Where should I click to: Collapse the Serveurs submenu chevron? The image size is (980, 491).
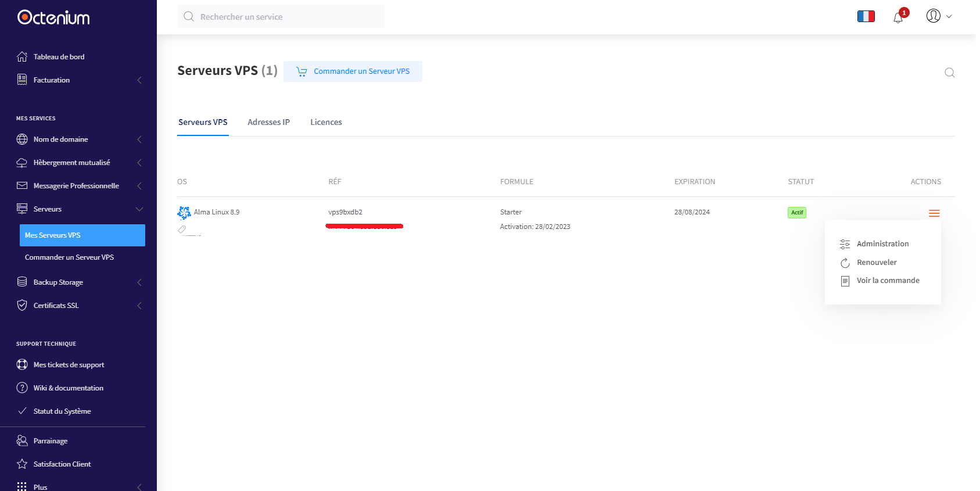point(139,209)
